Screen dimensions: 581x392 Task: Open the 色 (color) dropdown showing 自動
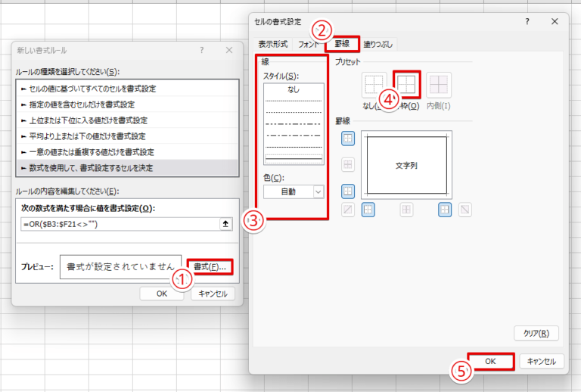(293, 192)
